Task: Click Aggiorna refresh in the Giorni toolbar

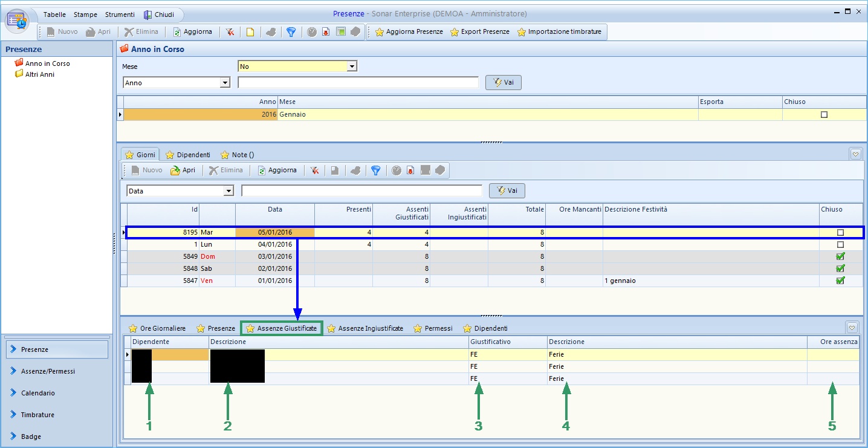Action: (277, 170)
